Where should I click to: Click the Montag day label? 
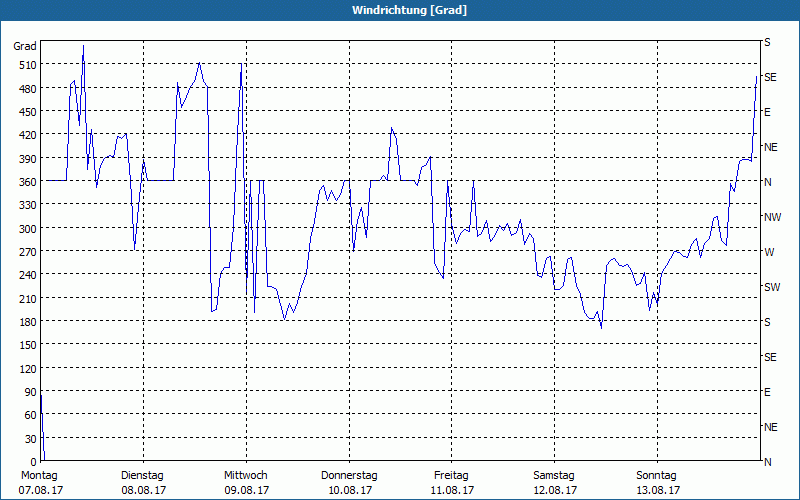[39, 476]
